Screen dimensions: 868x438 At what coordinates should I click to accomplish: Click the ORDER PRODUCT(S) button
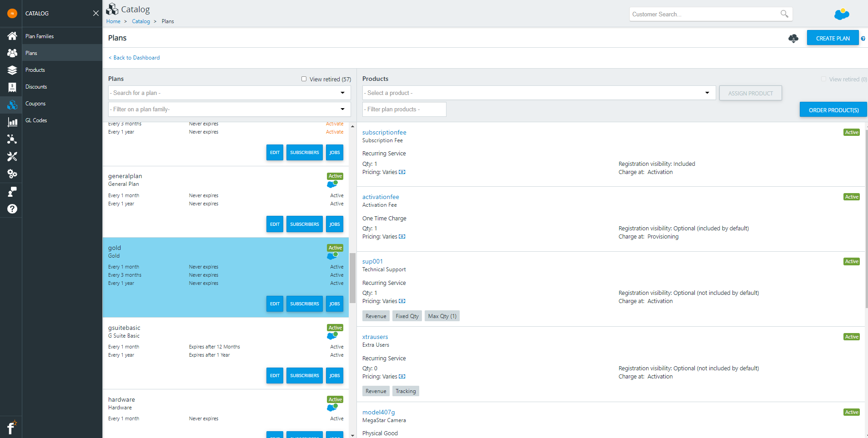coord(833,109)
